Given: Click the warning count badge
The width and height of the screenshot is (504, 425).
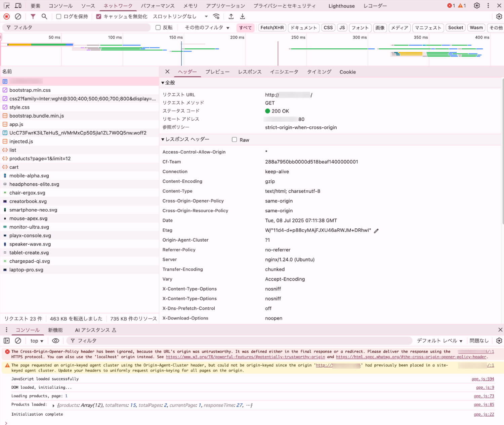Looking at the screenshot, I should pos(462,6).
